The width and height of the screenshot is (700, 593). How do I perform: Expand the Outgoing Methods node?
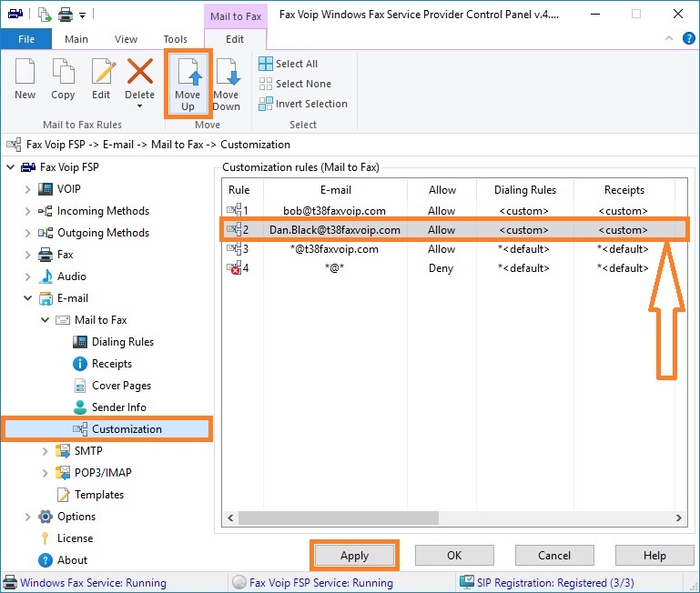point(27,233)
